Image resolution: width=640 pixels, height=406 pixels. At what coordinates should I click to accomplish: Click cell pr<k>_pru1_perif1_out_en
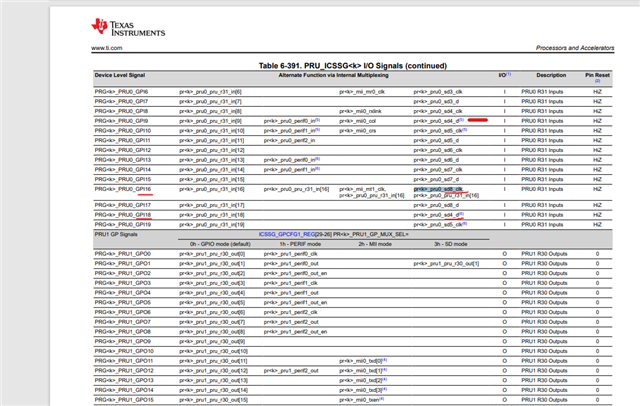click(295, 303)
